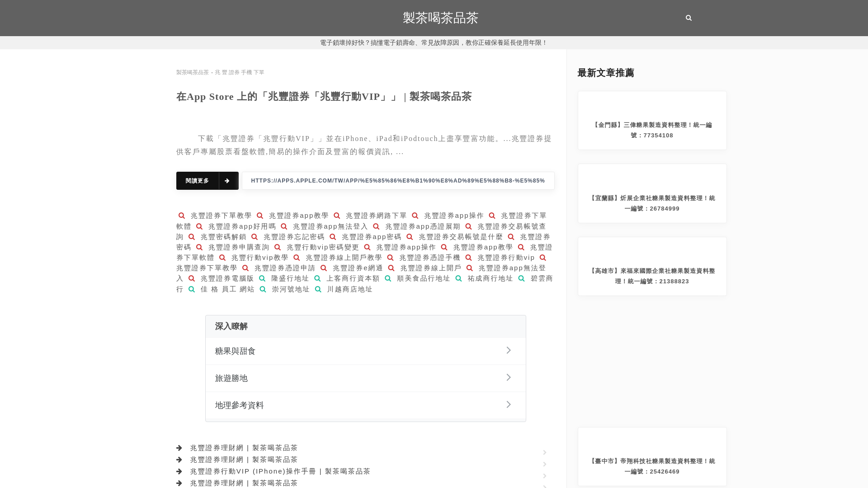868x488 pixels.
Task: Click search icon beside 川越商店地址
Action: coord(318,289)
